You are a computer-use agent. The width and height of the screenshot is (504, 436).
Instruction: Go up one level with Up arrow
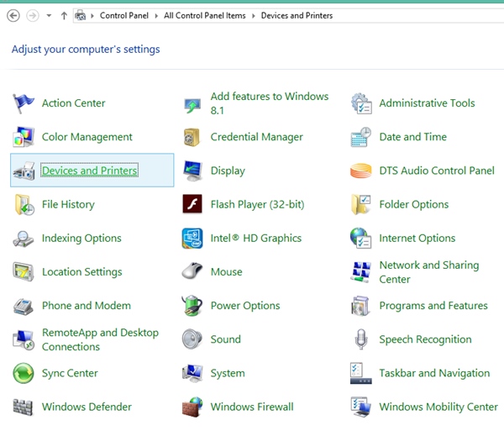click(x=64, y=15)
